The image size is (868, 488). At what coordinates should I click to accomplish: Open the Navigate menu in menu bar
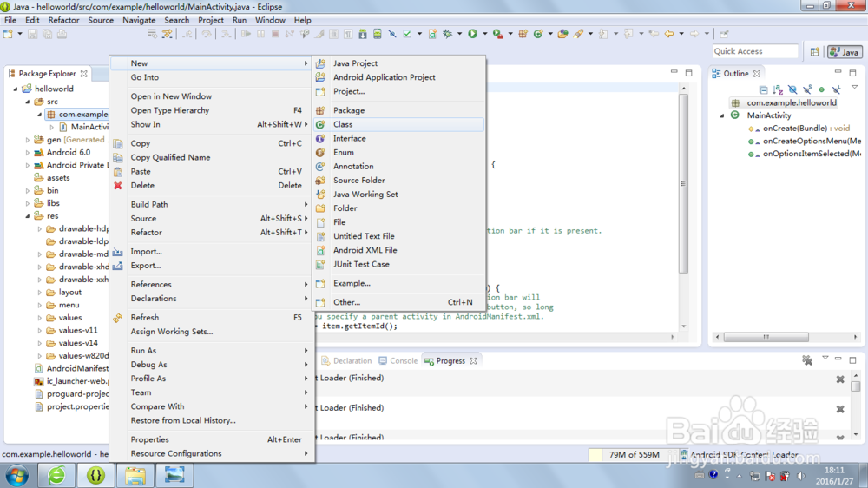(x=139, y=20)
